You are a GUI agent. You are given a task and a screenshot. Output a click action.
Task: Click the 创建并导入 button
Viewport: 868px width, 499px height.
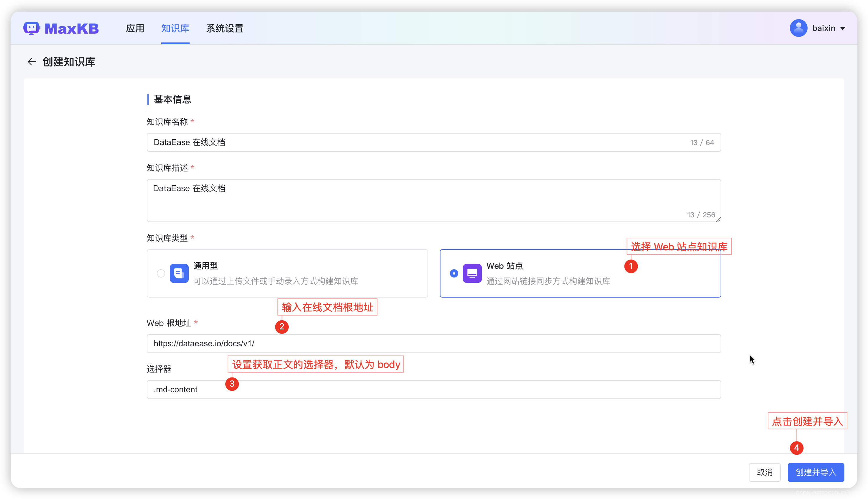(x=816, y=472)
